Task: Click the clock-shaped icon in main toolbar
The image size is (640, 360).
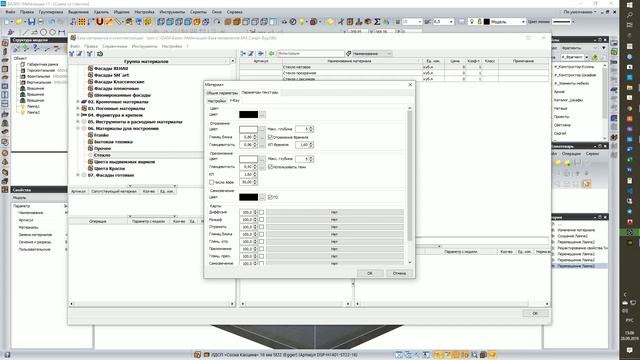Action: tap(293, 22)
